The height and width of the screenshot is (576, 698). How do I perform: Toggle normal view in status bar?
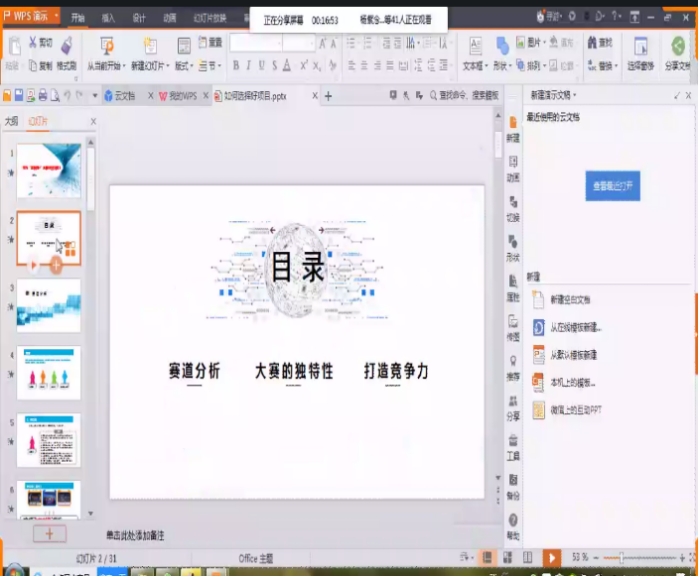pos(487,557)
